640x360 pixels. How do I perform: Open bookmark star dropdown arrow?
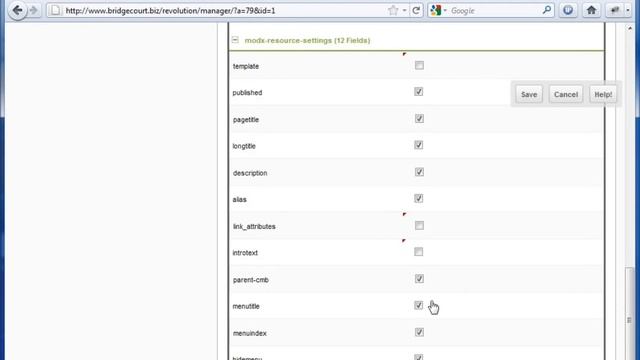click(404, 11)
